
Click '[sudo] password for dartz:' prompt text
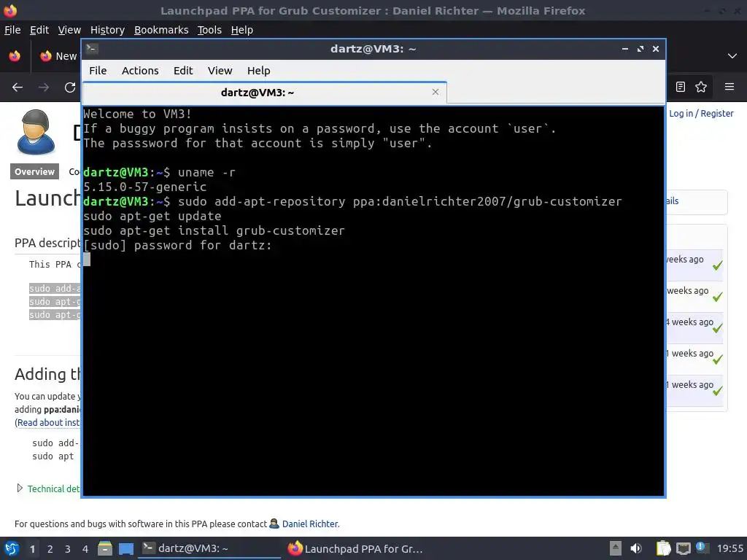coord(177,245)
